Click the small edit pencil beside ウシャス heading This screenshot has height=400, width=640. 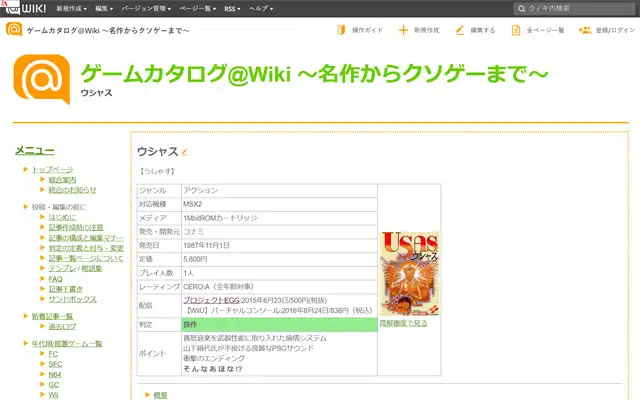coord(184,152)
